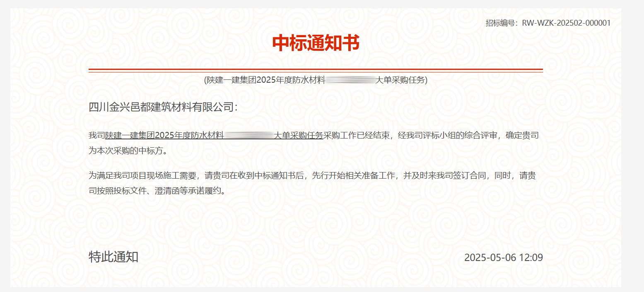
Task: Open the underlined 陕建一建集团 procurement task name
Action: [214, 135]
